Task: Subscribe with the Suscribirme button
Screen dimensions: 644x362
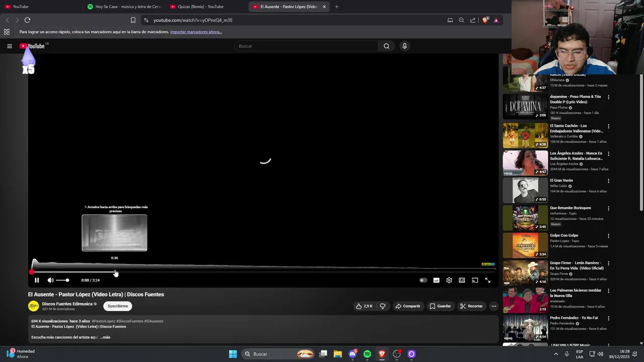Action: pos(118,306)
